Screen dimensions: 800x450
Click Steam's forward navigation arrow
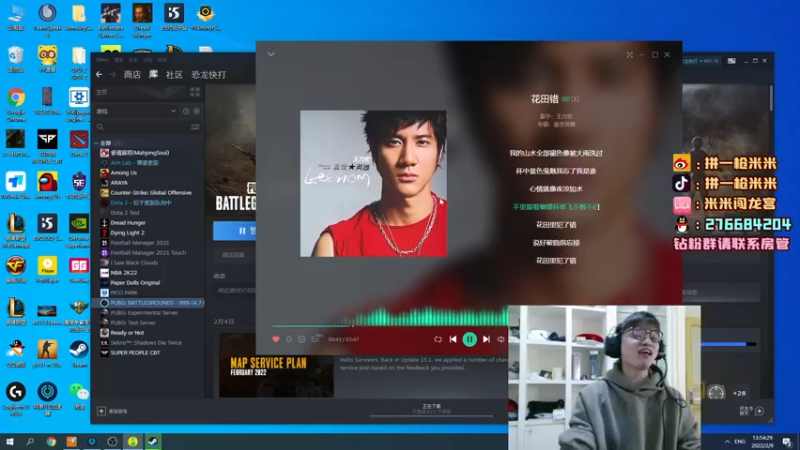click(x=113, y=74)
